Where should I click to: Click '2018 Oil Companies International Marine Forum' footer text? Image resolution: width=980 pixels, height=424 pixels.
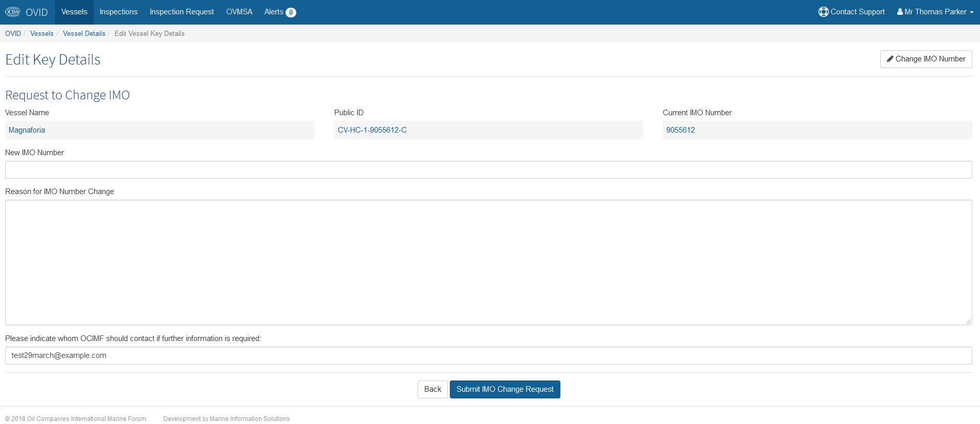[x=76, y=419]
